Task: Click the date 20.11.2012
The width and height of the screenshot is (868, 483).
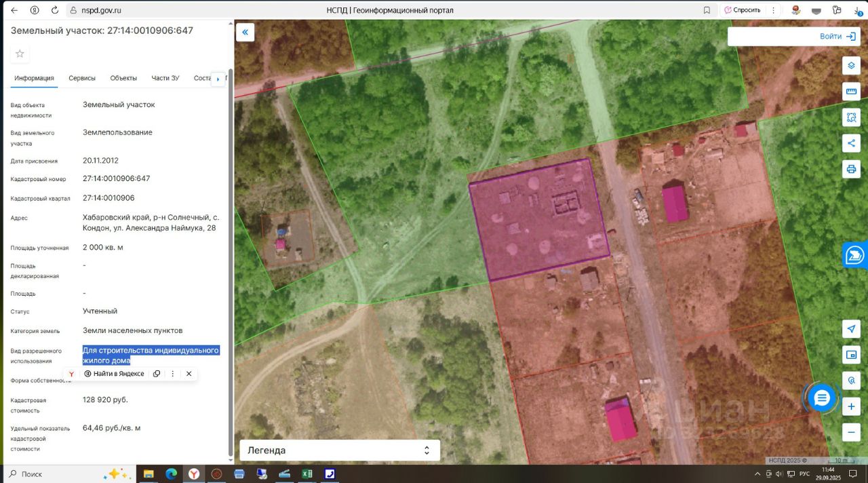Action: pyautogui.click(x=100, y=161)
